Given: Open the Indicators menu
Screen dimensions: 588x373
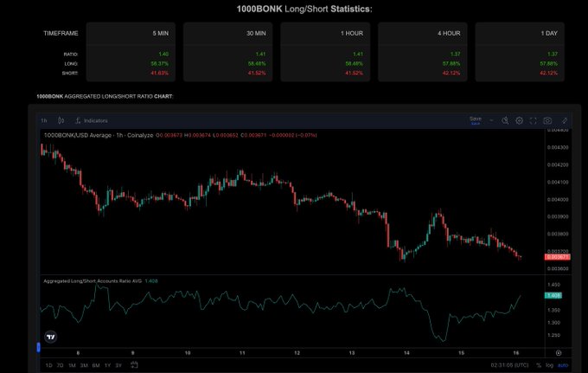Looking at the screenshot, I should pos(92,120).
